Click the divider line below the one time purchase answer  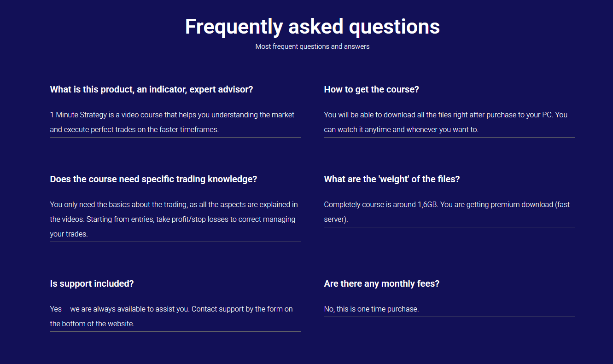click(450, 317)
